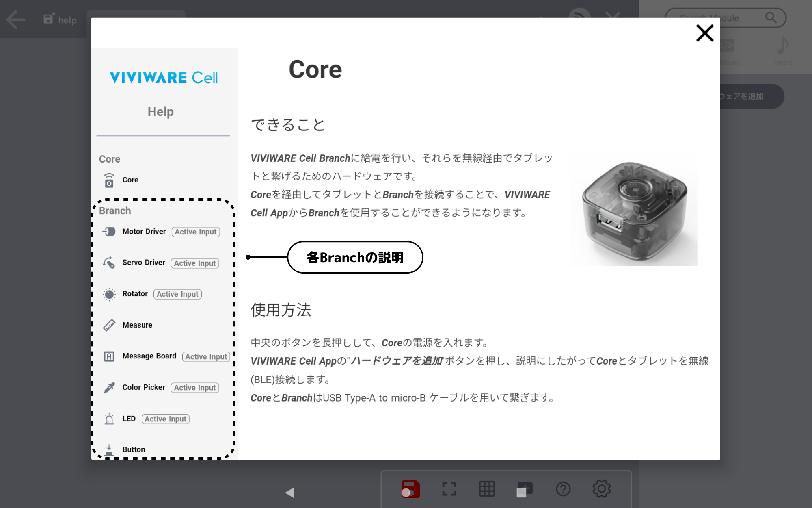Click the left triangle collapse arrow at bottom
The image size is (812, 508).
point(290,493)
